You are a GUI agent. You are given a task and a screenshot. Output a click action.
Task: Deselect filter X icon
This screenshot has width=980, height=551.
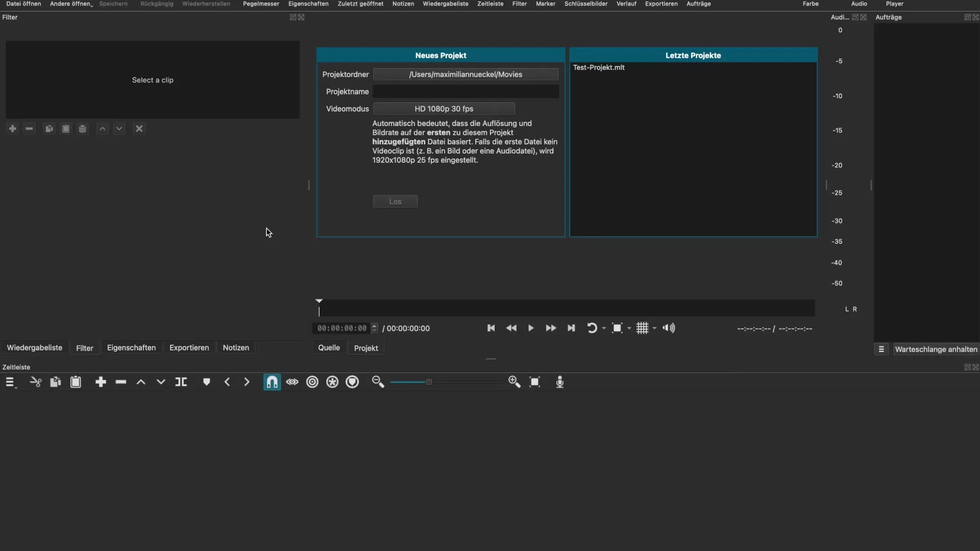[x=139, y=129]
